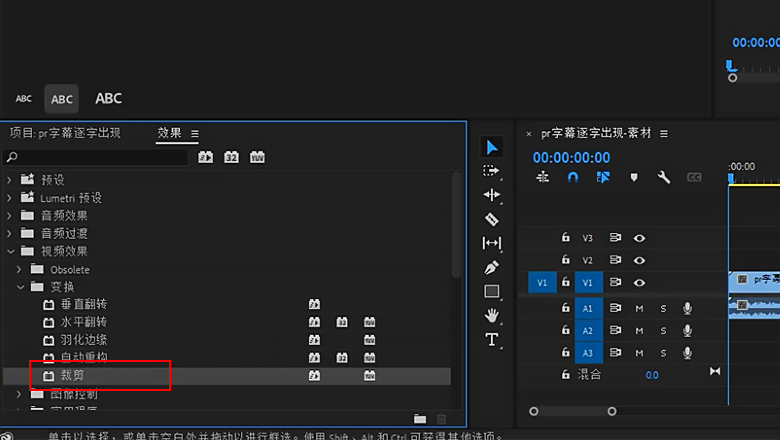Select the Track Select Forward tool
The width and height of the screenshot is (780, 440).
point(491,171)
